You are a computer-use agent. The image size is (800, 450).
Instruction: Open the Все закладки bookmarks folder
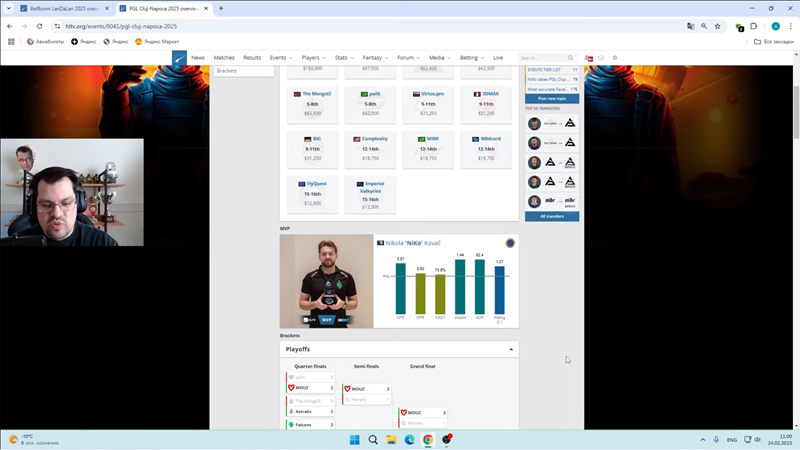(x=774, y=41)
